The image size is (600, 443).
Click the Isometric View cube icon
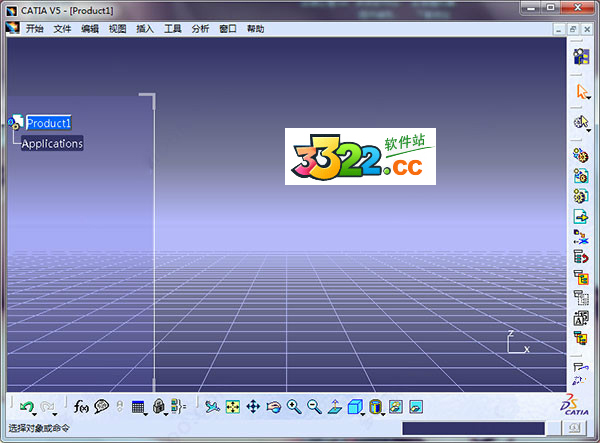click(355, 407)
